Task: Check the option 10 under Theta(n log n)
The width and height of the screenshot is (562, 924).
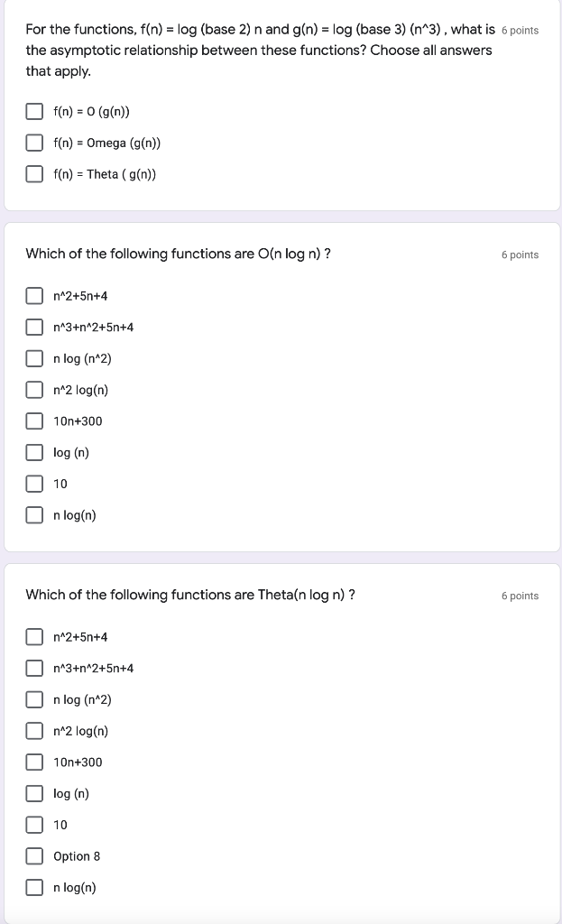Action: (x=34, y=824)
